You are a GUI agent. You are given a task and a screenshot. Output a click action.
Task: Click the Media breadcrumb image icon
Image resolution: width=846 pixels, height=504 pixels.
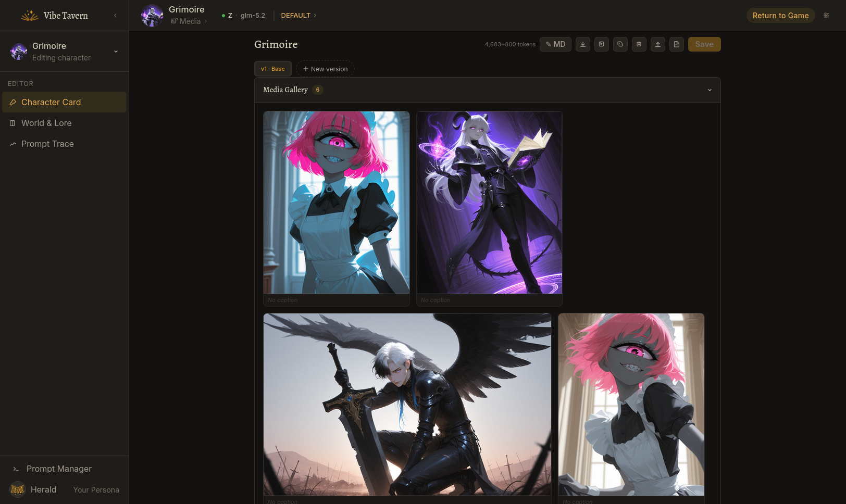click(174, 21)
